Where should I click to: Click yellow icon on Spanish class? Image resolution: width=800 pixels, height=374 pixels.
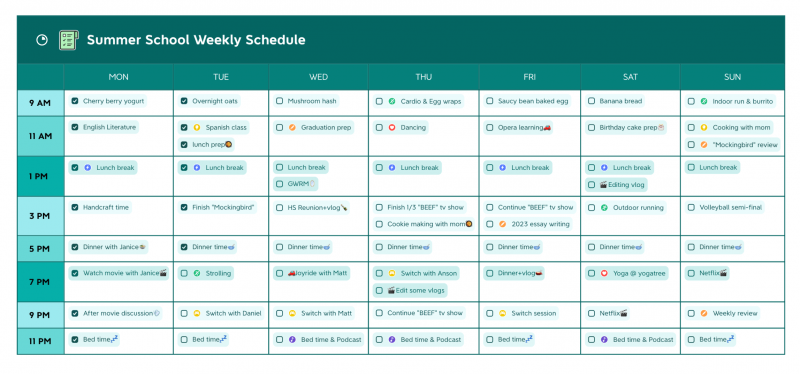(x=197, y=128)
